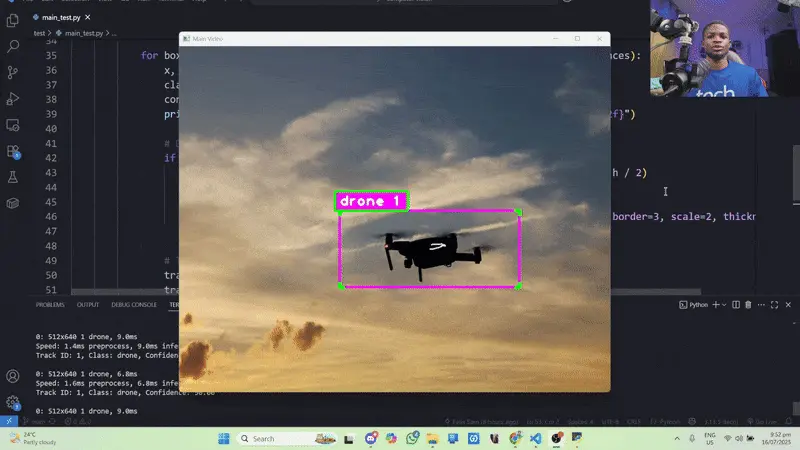The height and width of the screenshot is (450, 800).
Task: Delete the terminal with the trash icon
Action: pyautogui.click(x=749, y=304)
